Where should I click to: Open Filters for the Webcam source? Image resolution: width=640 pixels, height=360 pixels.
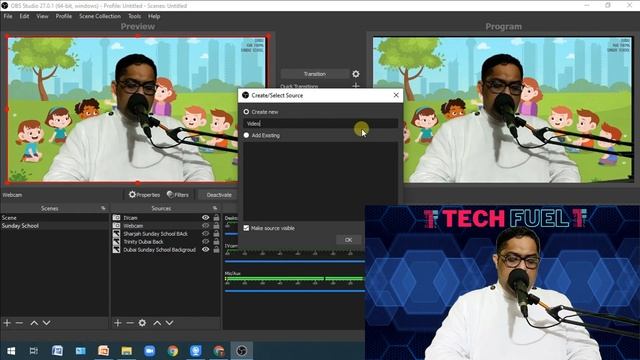tap(178, 195)
